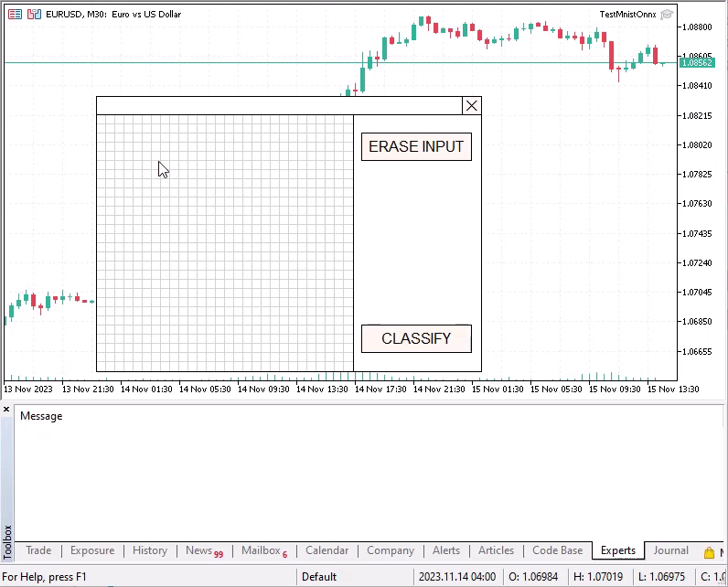Close the Toolbox panel with the small x
The width and height of the screenshot is (728, 587).
(x=6, y=410)
